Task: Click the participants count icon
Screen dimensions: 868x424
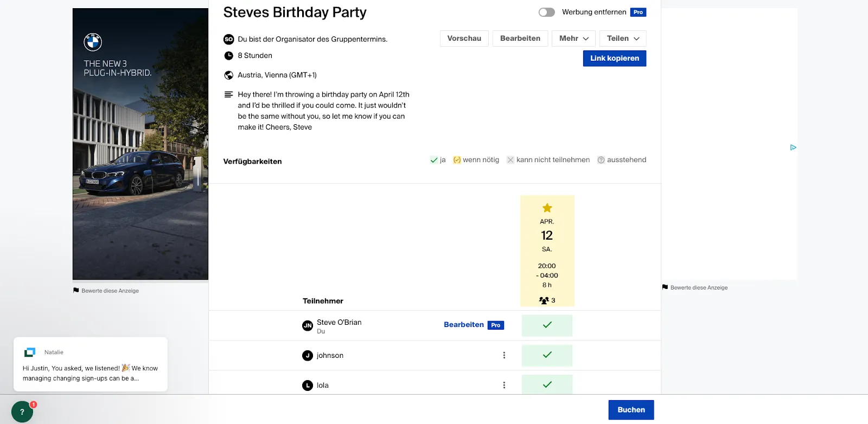Action: [x=544, y=300]
